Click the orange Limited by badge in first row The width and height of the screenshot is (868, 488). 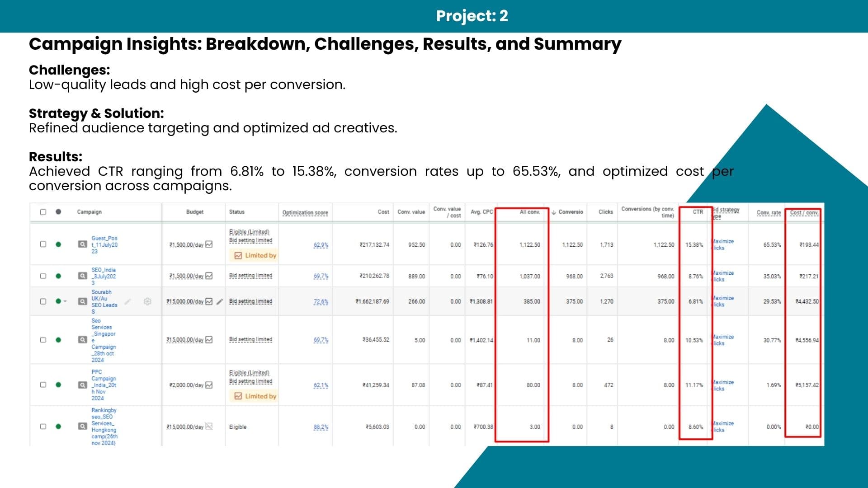[255, 256]
